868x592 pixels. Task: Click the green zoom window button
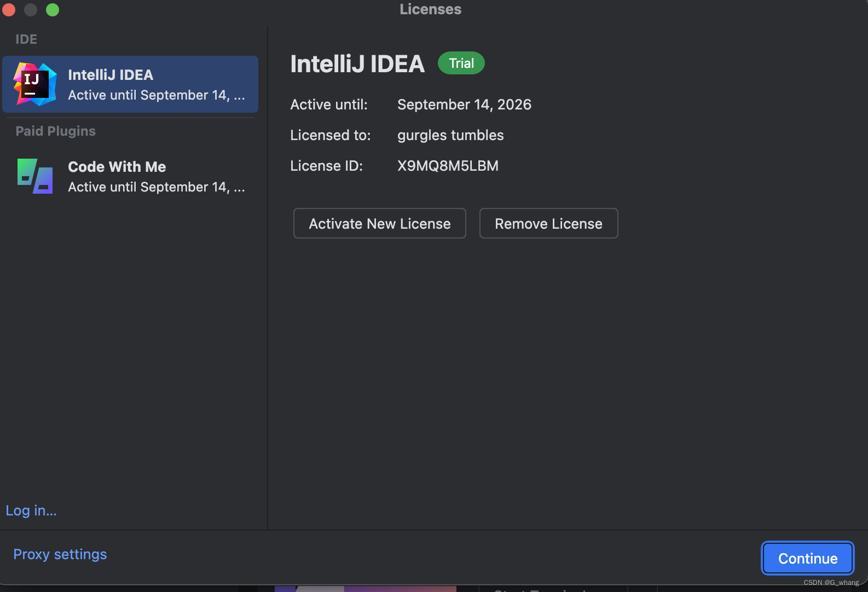click(x=53, y=10)
